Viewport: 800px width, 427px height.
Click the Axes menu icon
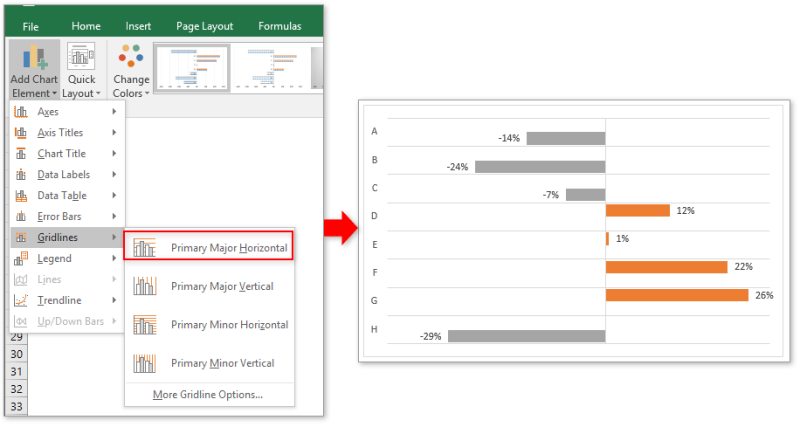[x=21, y=112]
